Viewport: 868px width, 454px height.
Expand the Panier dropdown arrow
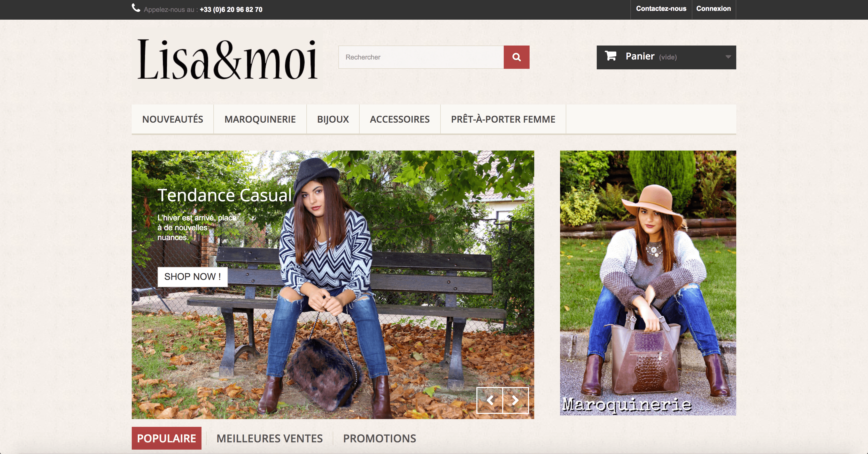point(728,57)
